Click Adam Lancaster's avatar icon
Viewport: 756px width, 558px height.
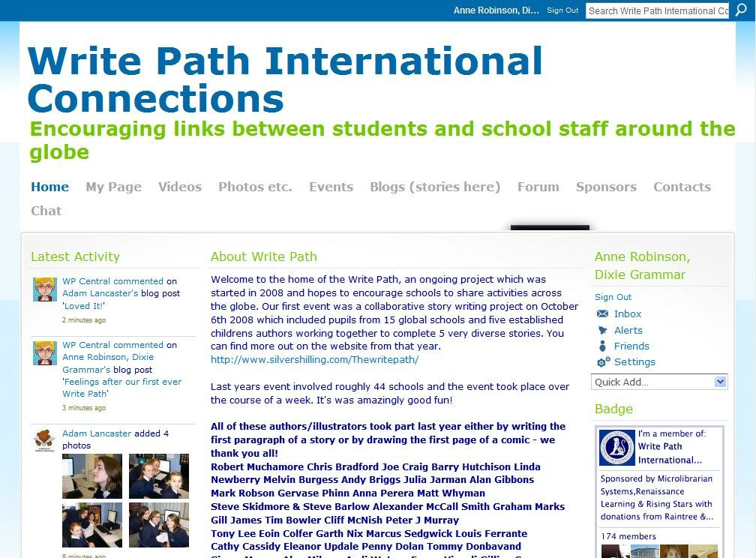45,439
